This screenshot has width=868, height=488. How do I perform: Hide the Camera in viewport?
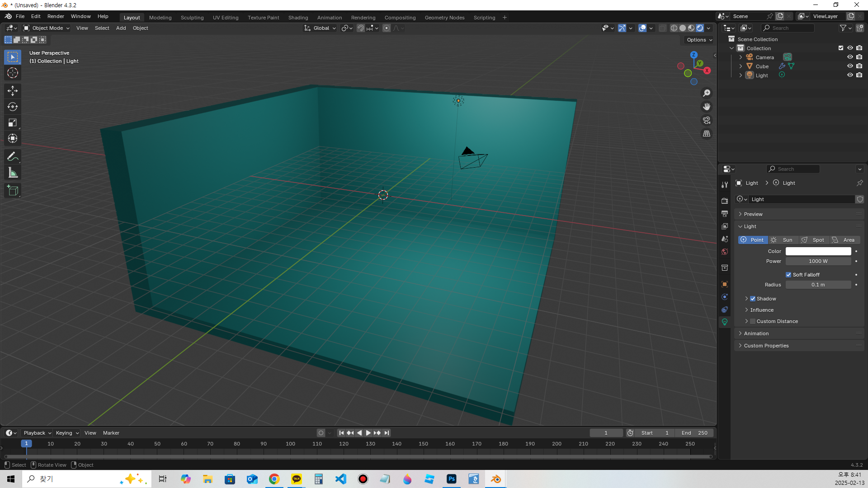click(850, 57)
